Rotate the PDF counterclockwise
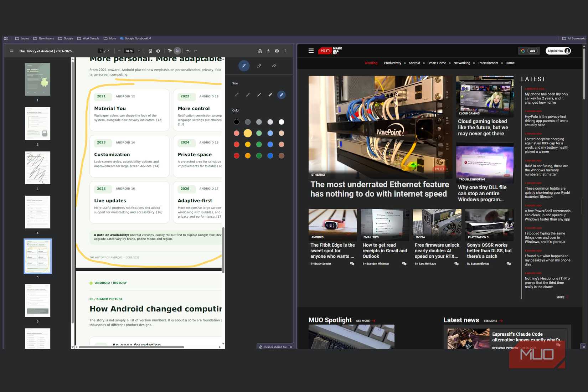The image size is (588, 392). 158,51
